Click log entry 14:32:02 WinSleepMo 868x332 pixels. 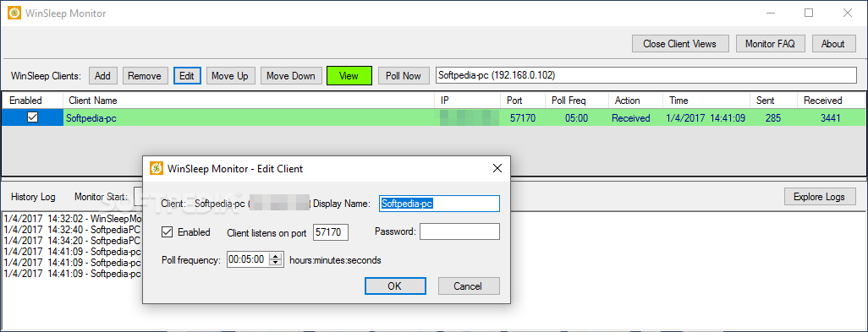(x=73, y=218)
